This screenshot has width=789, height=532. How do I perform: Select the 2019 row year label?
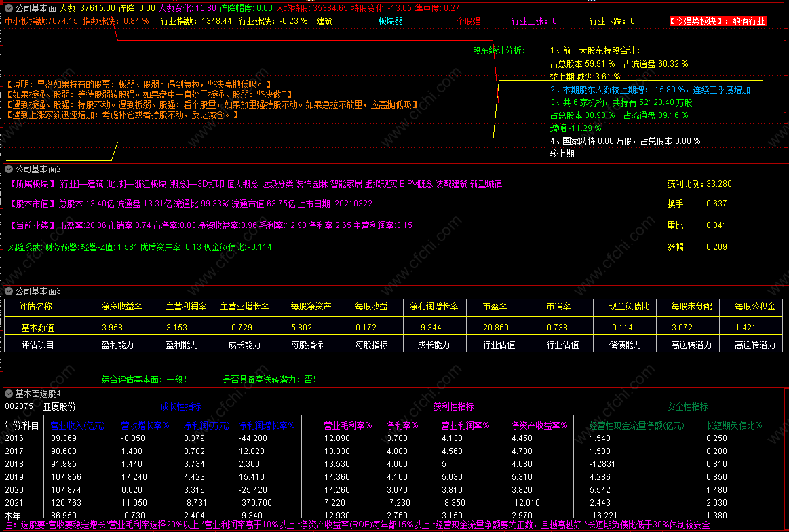coord(14,477)
